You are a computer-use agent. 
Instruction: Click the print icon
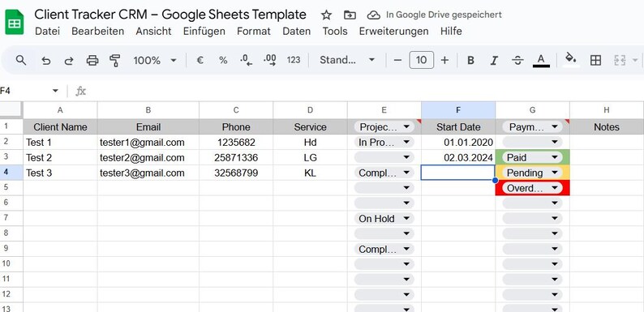(x=92, y=61)
